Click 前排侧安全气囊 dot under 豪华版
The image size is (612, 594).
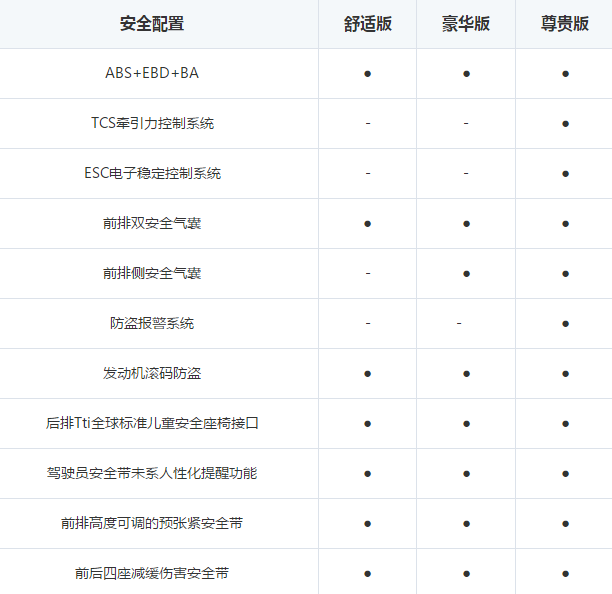coord(466,274)
